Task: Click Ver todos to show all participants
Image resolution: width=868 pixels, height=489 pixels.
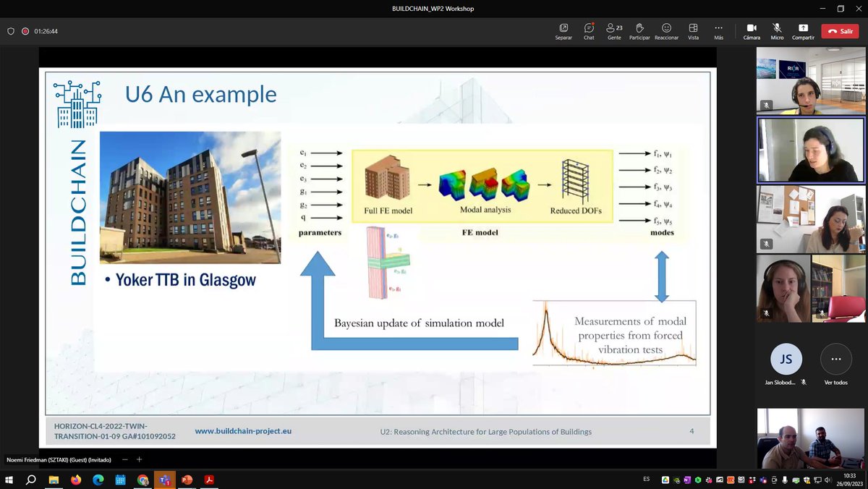Action: 835,359
